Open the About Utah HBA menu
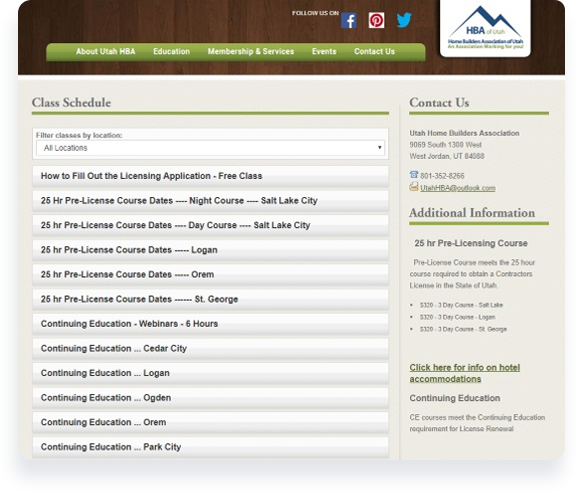The image size is (577, 492). [106, 52]
